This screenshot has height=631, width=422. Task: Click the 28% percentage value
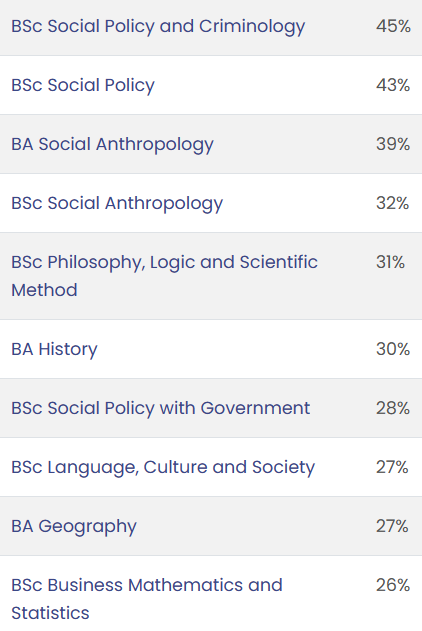coord(393,408)
